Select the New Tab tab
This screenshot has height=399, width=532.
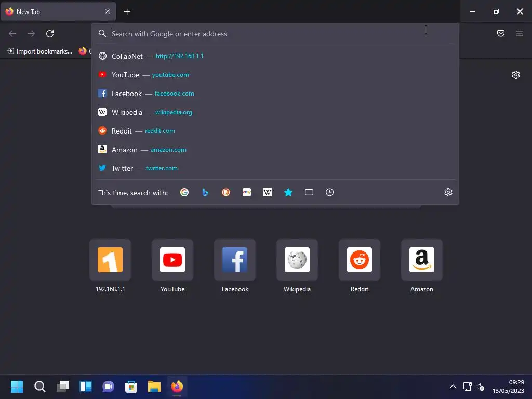point(58,11)
